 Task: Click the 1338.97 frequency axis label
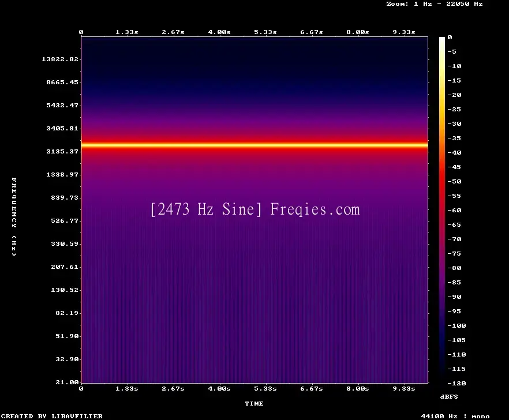62,174
